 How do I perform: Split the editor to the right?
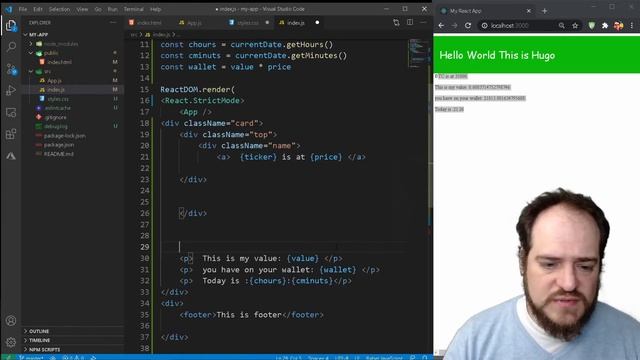point(410,23)
